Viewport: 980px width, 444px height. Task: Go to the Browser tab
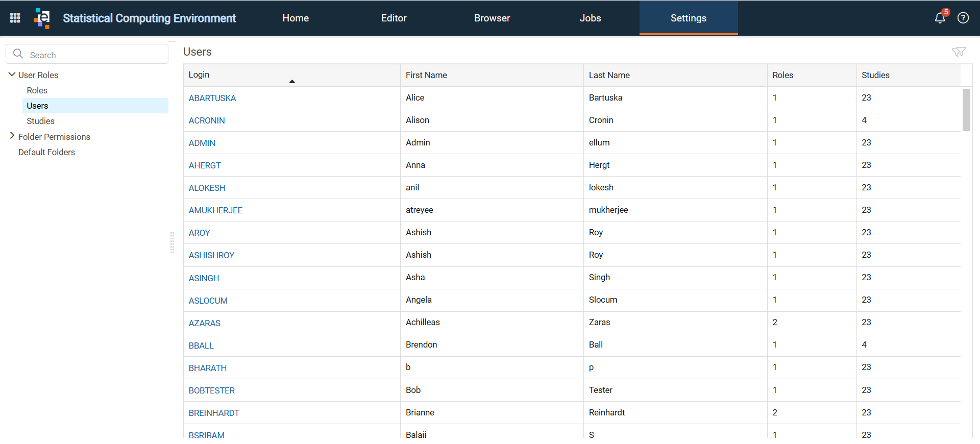[x=492, y=18]
